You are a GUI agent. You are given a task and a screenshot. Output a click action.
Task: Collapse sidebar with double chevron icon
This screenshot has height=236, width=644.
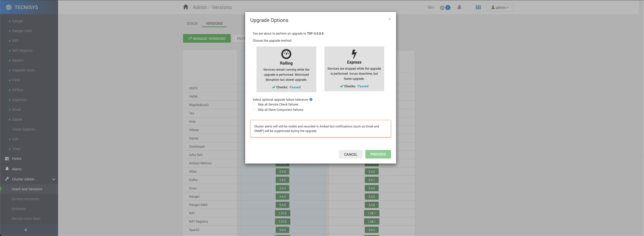coord(26,230)
